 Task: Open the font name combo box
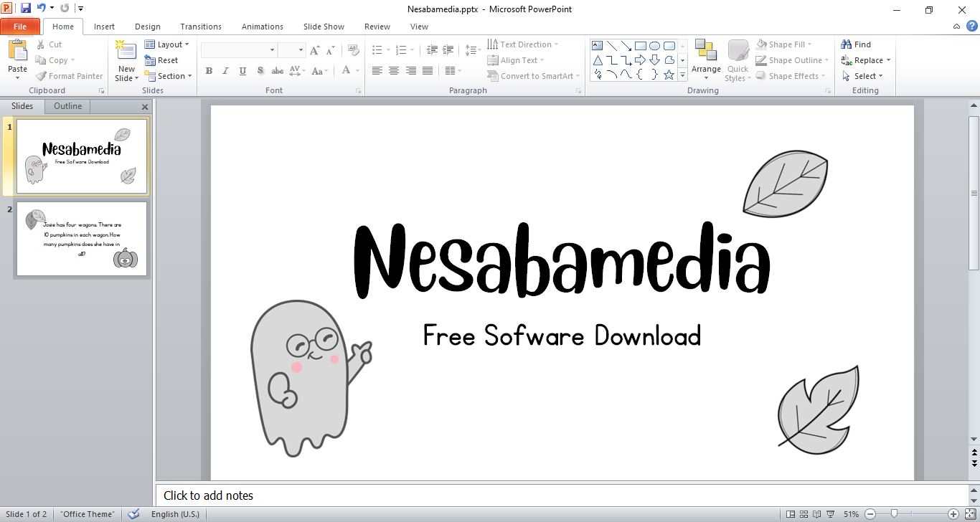(x=239, y=50)
